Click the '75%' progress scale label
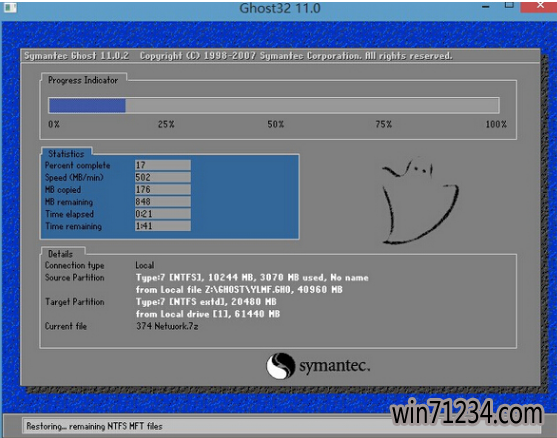 [384, 124]
